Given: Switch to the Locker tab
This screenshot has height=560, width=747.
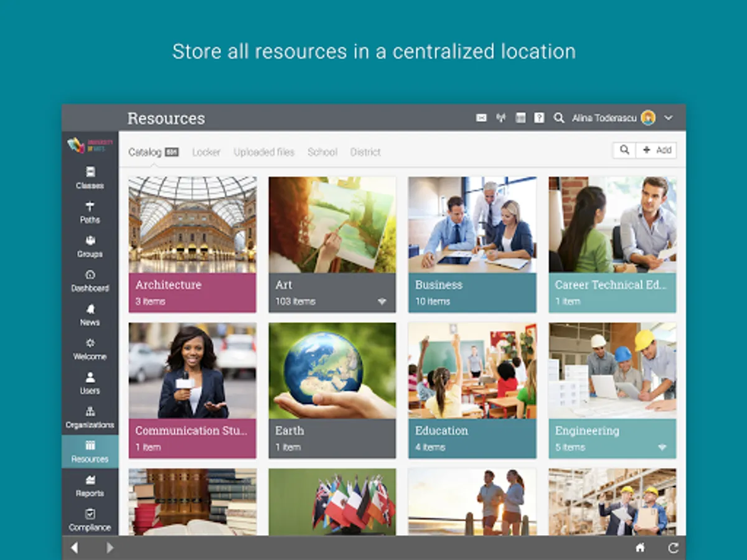Looking at the screenshot, I should tap(206, 152).
